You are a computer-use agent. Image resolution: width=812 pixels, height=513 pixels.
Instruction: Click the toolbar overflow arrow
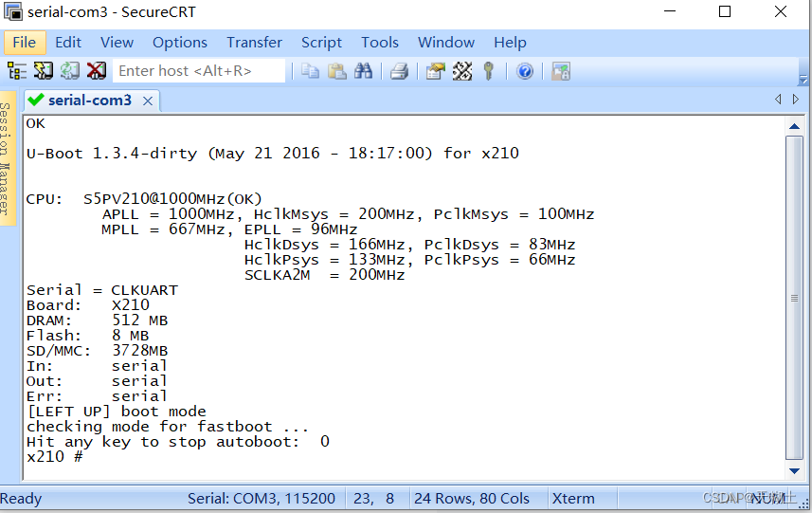(x=803, y=80)
